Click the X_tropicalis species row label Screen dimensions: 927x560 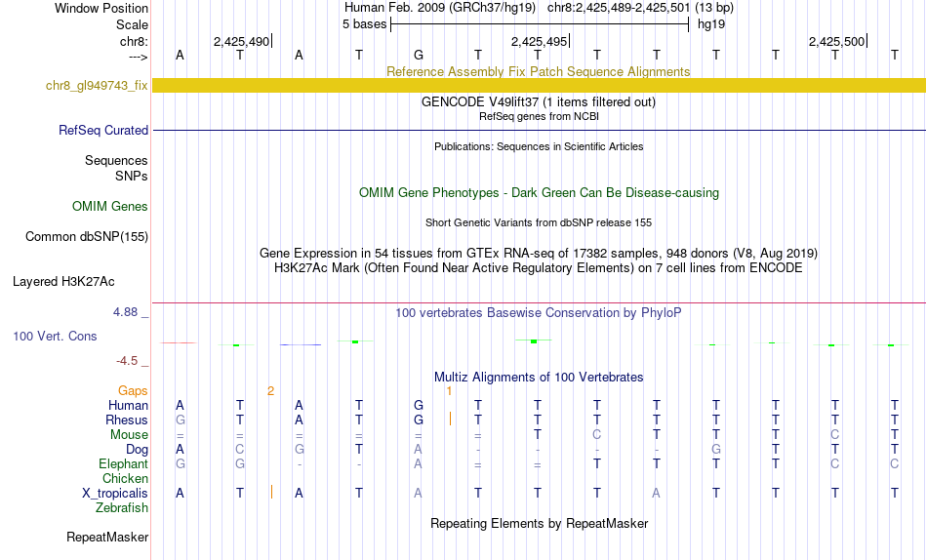[115, 494]
